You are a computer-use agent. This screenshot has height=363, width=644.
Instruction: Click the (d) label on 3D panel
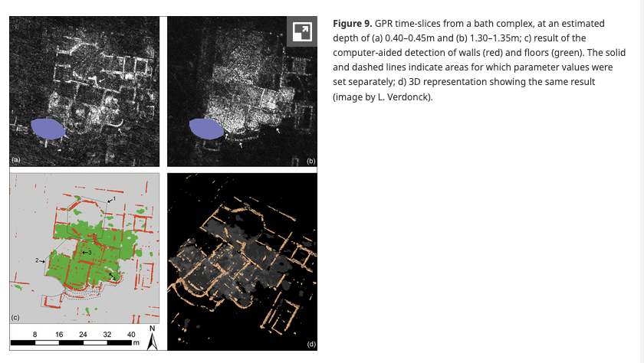311,344
